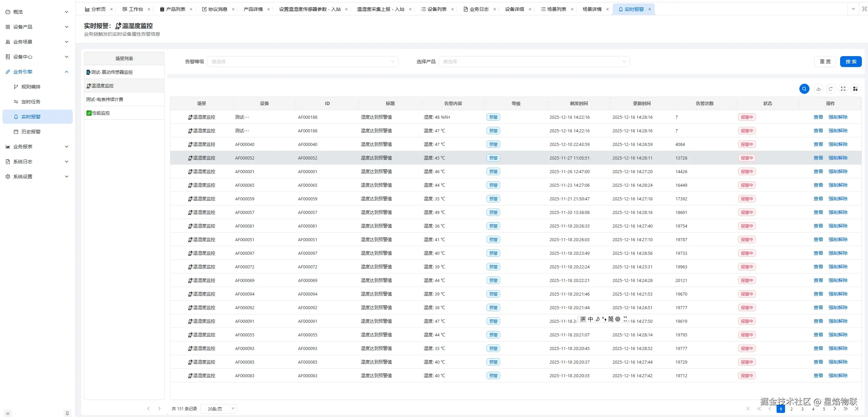This screenshot has width=868, height=417.
Task: Enter fullscreen view with the expand icon
Action: (843, 88)
